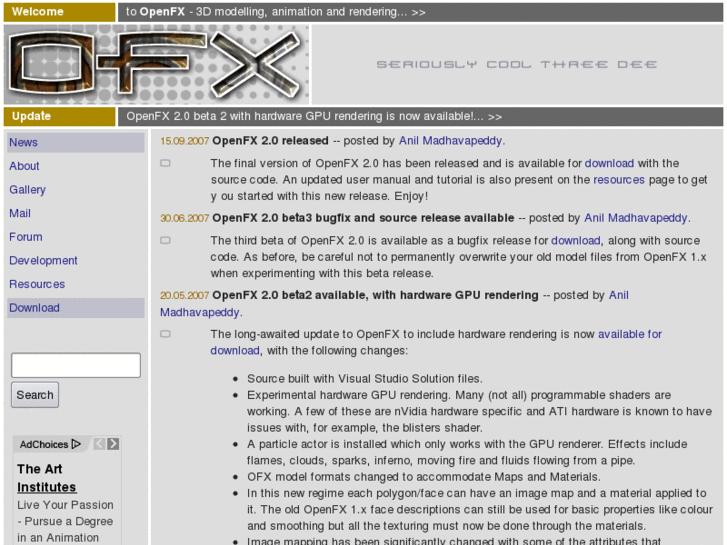
Task: Click the 30.06.2007 date text
Action: point(185,218)
